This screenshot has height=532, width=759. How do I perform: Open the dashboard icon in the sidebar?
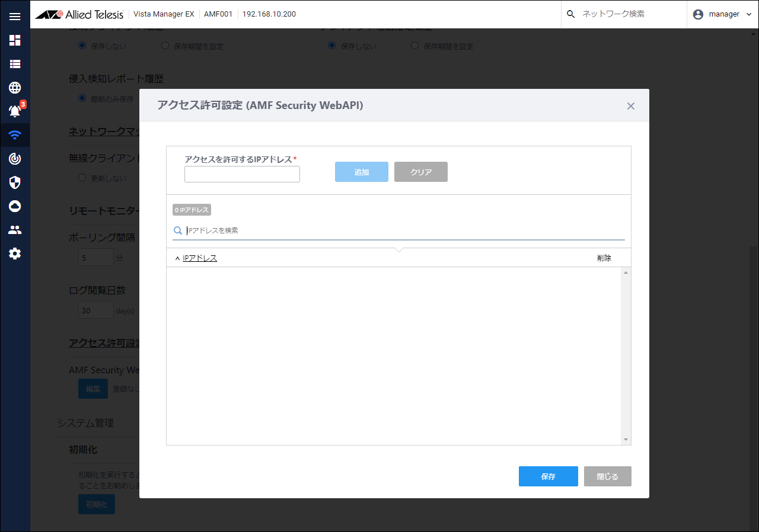[15, 40]
